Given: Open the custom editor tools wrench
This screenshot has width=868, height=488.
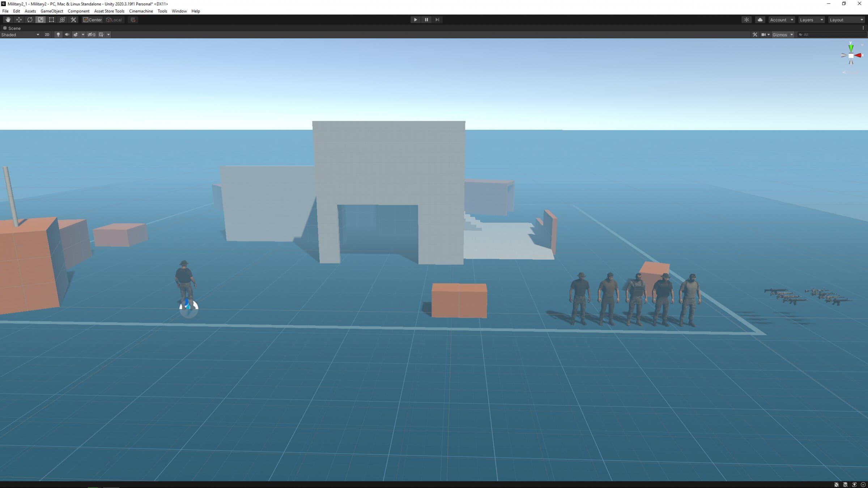Looking at the screenshot, I should click(73, 20).
